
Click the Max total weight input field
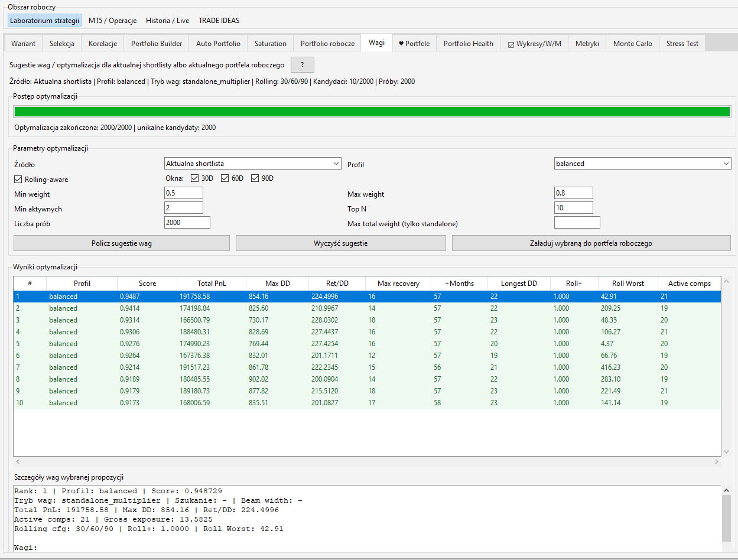tap(577, 223)
